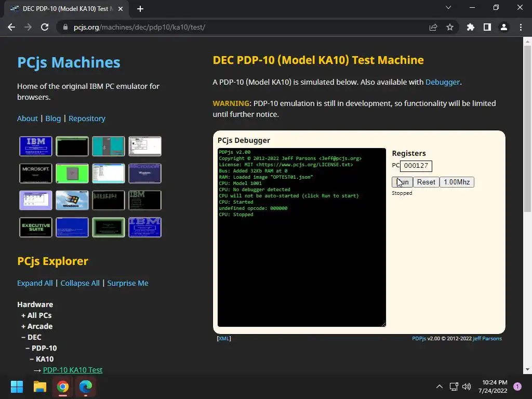This screenshot has height=399, width=532.
Task: Open a new browser tab
Action: [140, 9]
